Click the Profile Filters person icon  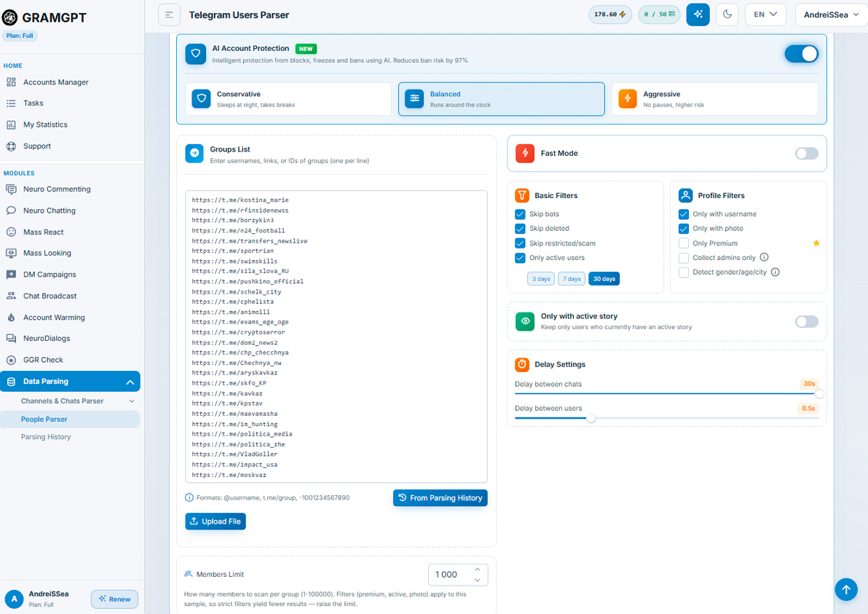[x=685, y=195]
